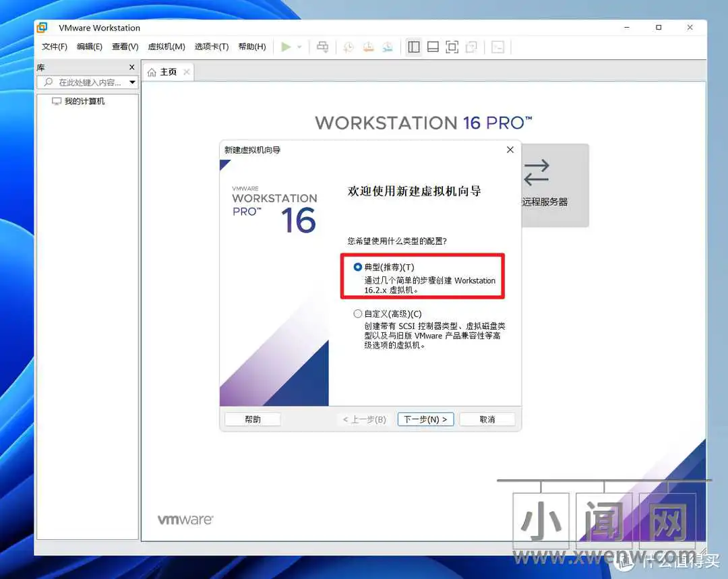Close the 库 library panel
The image size is (728, 579).
132,67
